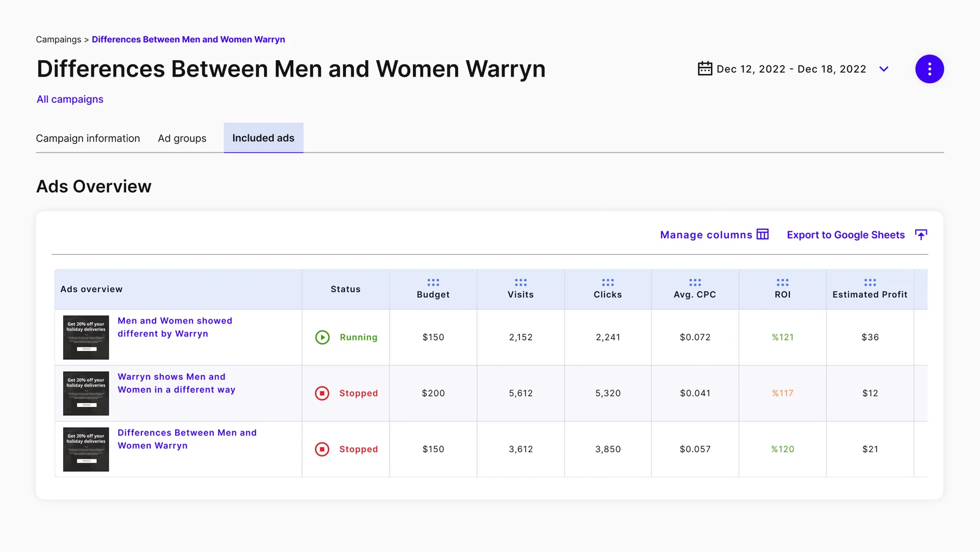Grab the drag handle above Visits column
Screen dimensions: 980x552
pyautogui.click(x=521, y=282)
